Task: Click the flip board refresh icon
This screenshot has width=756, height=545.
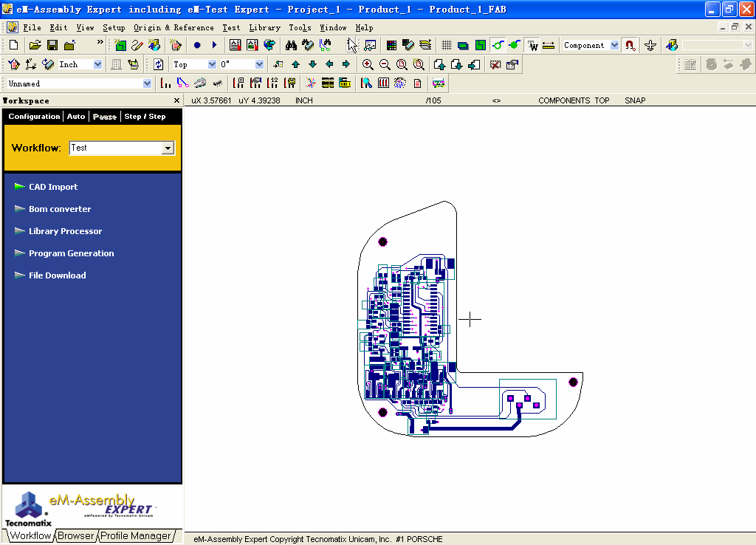Action: tap(158, 64)
